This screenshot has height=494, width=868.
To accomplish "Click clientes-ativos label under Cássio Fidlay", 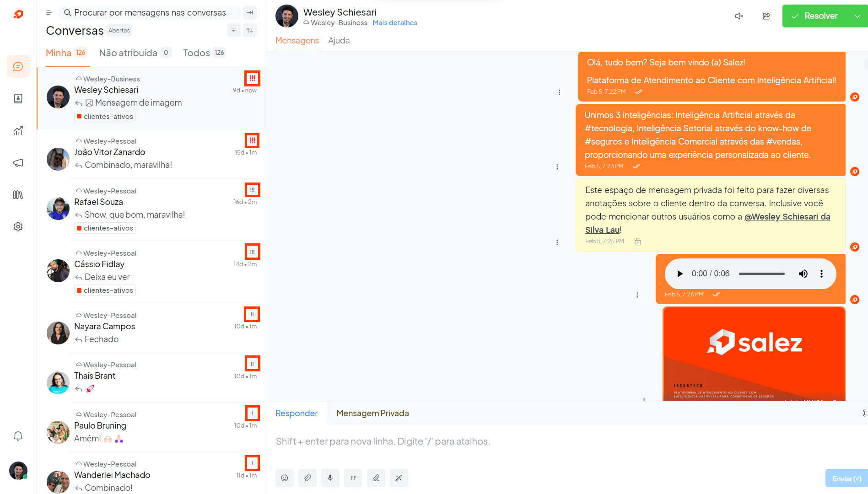I will [x=105, y=290].
